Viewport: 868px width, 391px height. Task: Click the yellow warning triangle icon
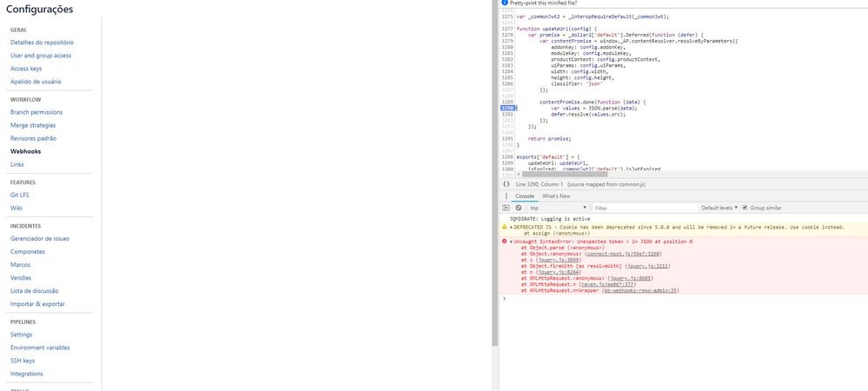(x=504, y=227)
